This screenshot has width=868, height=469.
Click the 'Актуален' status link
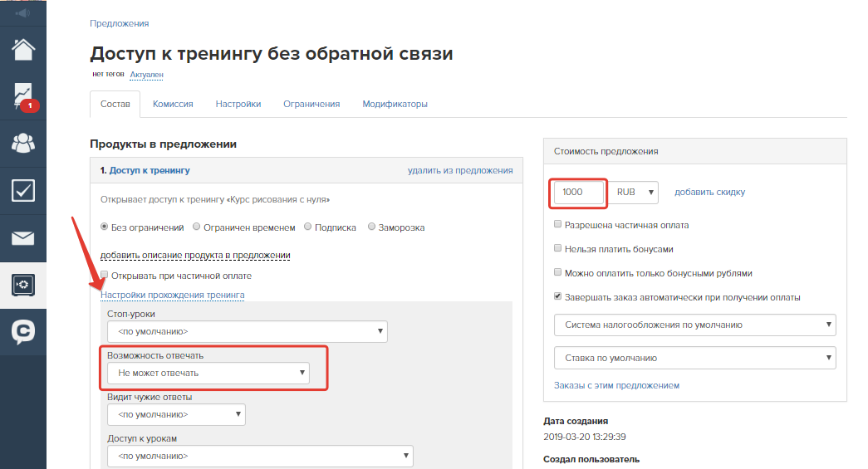[x=147, y=75]
